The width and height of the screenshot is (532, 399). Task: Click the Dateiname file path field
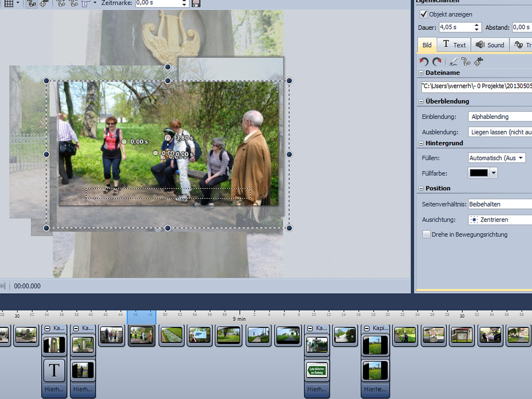pos(476,87)
